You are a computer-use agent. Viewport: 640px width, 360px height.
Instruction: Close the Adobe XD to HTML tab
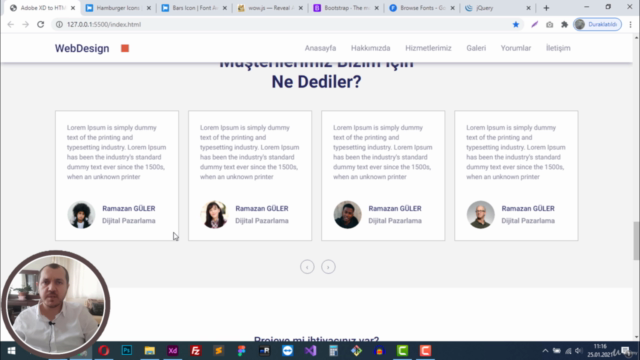(x=73, y=8)
